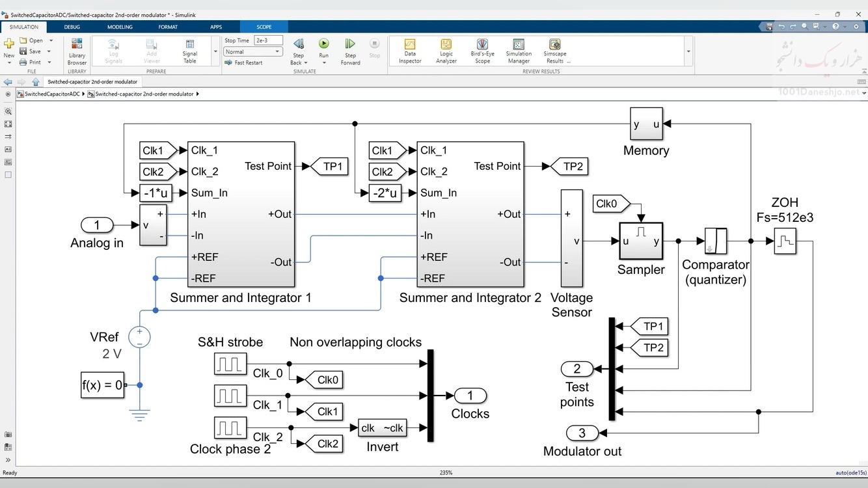868x488 pixels.
Task: Open the Signal Table
Action: tap(190, 52)
